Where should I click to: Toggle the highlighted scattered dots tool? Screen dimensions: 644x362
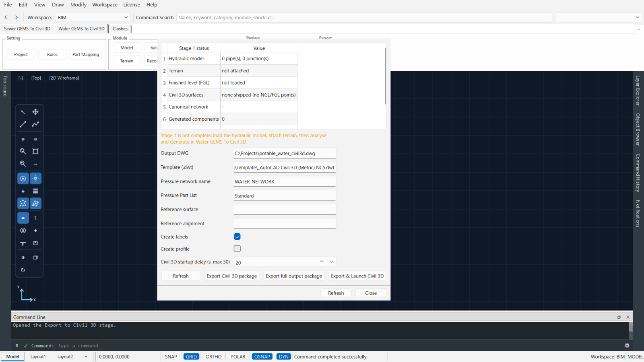pyautogui.click(x=23, y=204)
